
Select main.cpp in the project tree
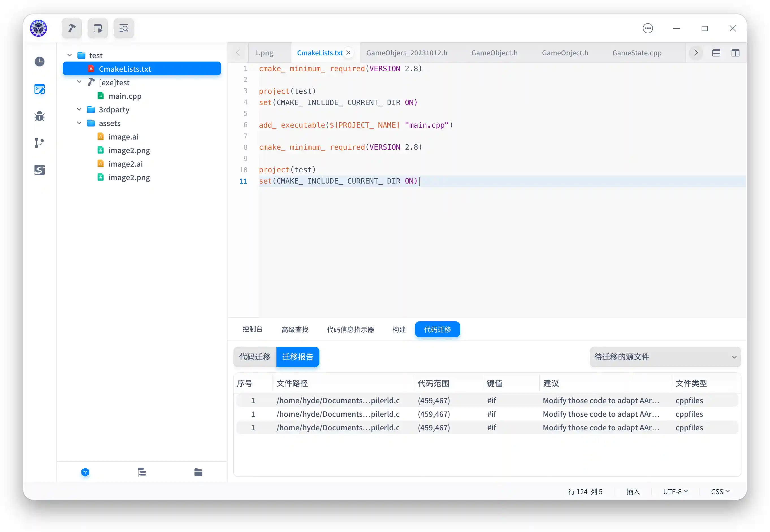tap(125, 96)
